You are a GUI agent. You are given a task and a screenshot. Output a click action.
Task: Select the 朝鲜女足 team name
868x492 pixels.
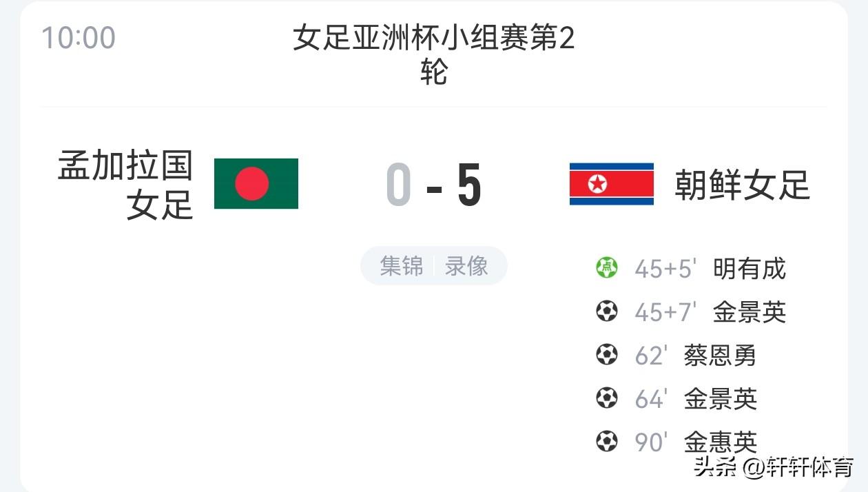pos(742,185)
